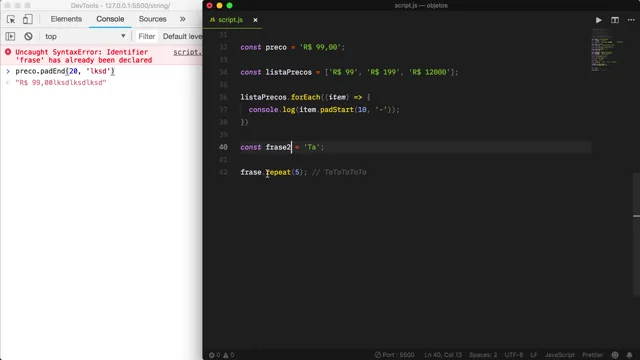This screenshot has width=640, height=360.
Task: Run code with the play icon
Action: (598, 20)
